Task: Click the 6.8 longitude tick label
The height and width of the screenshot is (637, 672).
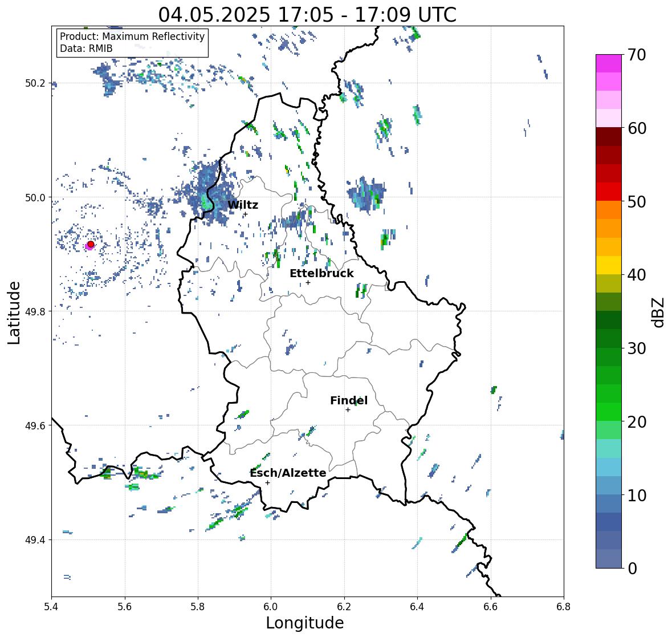Action: click(564, 606)
